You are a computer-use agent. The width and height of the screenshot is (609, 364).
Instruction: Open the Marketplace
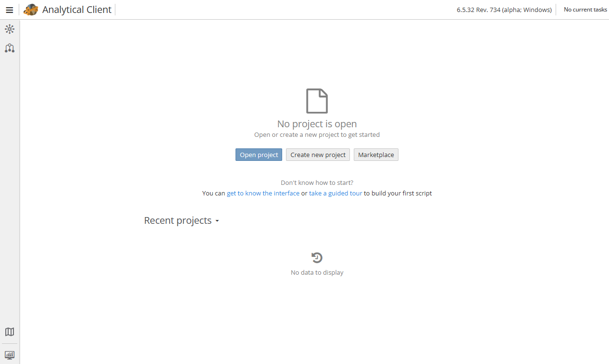pyautogui.click(x=375, y=155)
